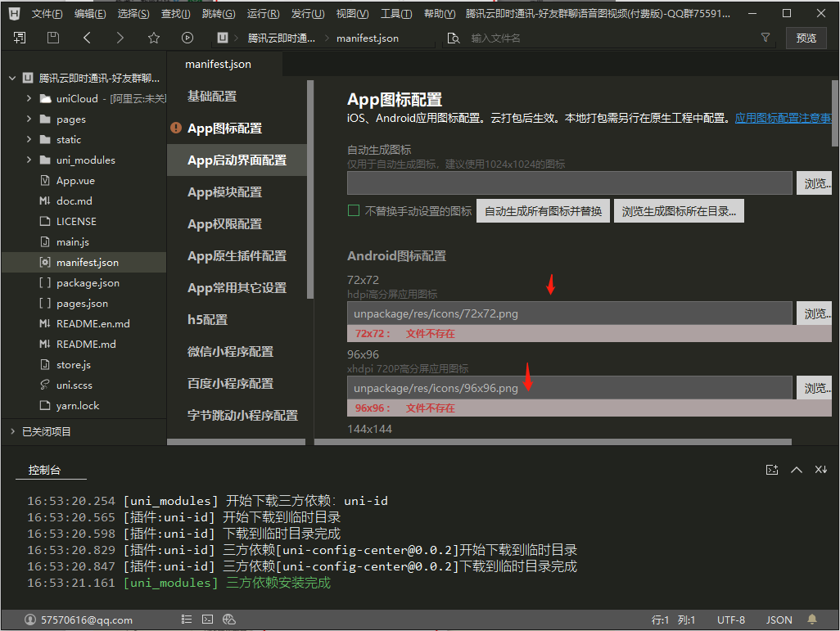The width and height of the screenshot is (840, 631).
Task: Expand the uni_modules folder
Action: (x=29, y=160)
